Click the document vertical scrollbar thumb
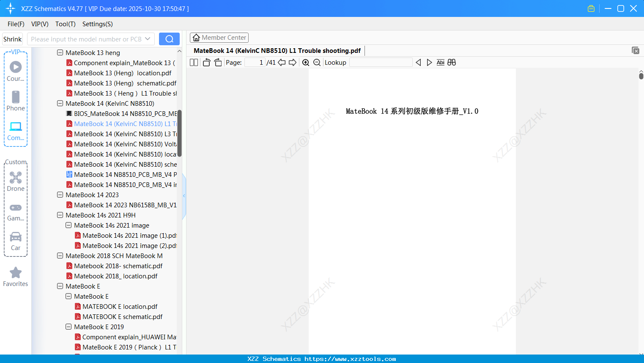The height and width of the screenshot is (363, 644). (641, 76)
